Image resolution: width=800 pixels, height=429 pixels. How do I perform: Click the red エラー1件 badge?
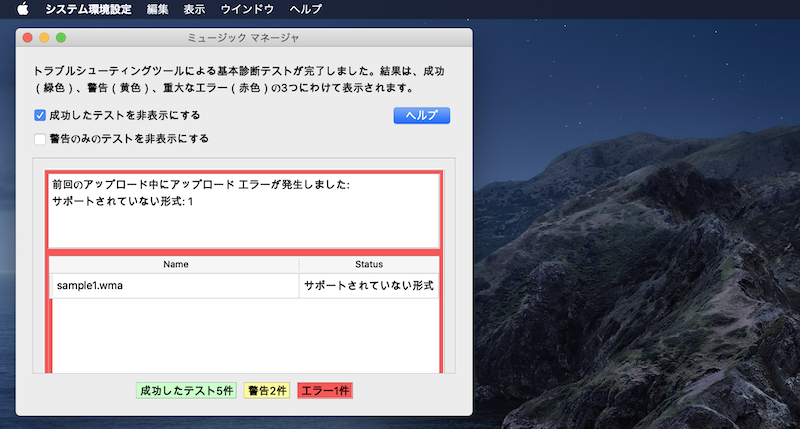(325, 390)
